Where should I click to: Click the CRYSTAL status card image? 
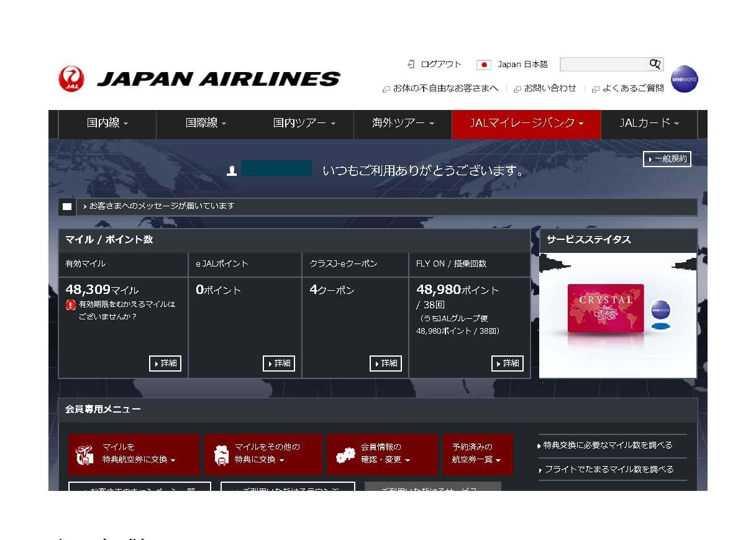tap(606, 309)
